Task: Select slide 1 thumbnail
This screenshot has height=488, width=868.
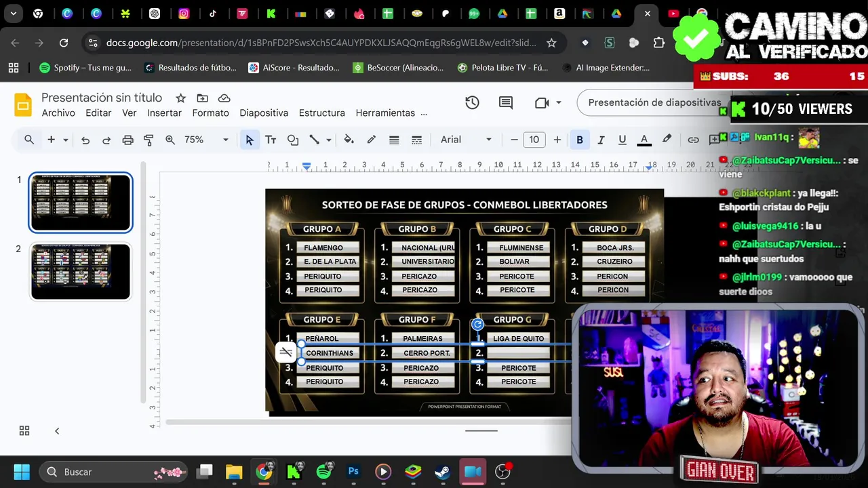Action: [81, 202]
